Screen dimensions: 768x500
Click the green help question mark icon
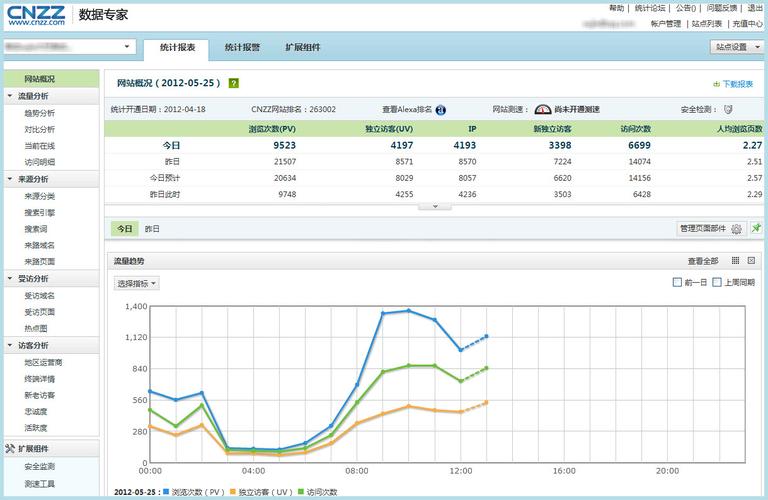point(233,84)
